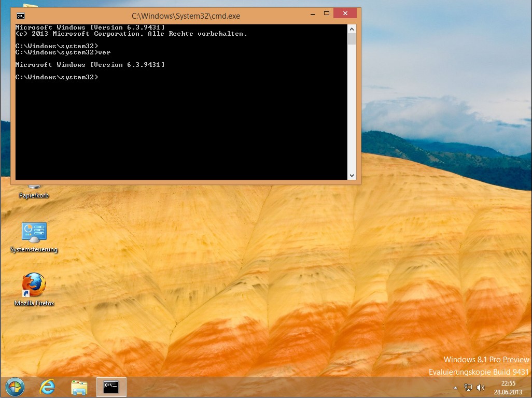Image resolution: width=532 pixels, height=398 pixels.
Task: Maximize the cmd.exe window
Action: [x=326, y=13]
